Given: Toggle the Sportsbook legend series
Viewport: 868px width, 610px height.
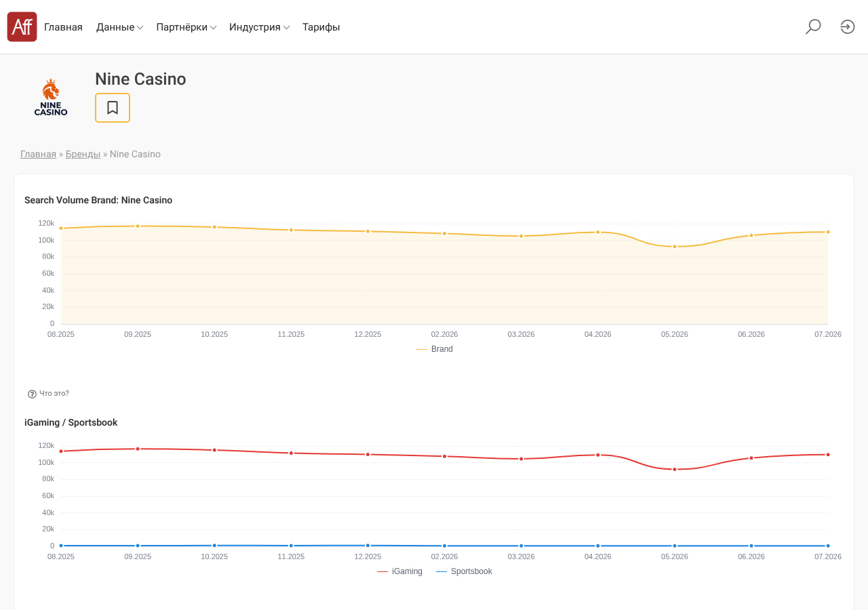Looking at the screenshot, I should coord(464,571).
